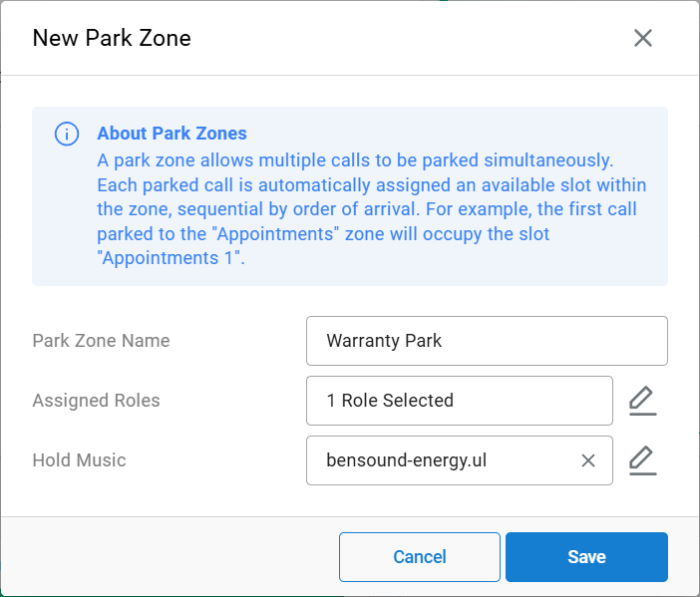The width and height of the screenshot is (700, 597).
Task: Click the park zone description paragraph
Action: pyautogui.click(x=371, y=209)
